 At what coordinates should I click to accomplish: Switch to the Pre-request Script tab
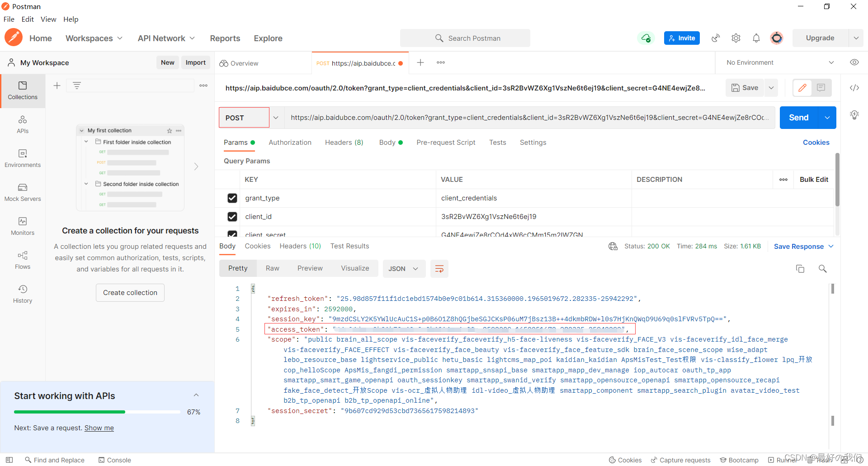coord(446,143)
